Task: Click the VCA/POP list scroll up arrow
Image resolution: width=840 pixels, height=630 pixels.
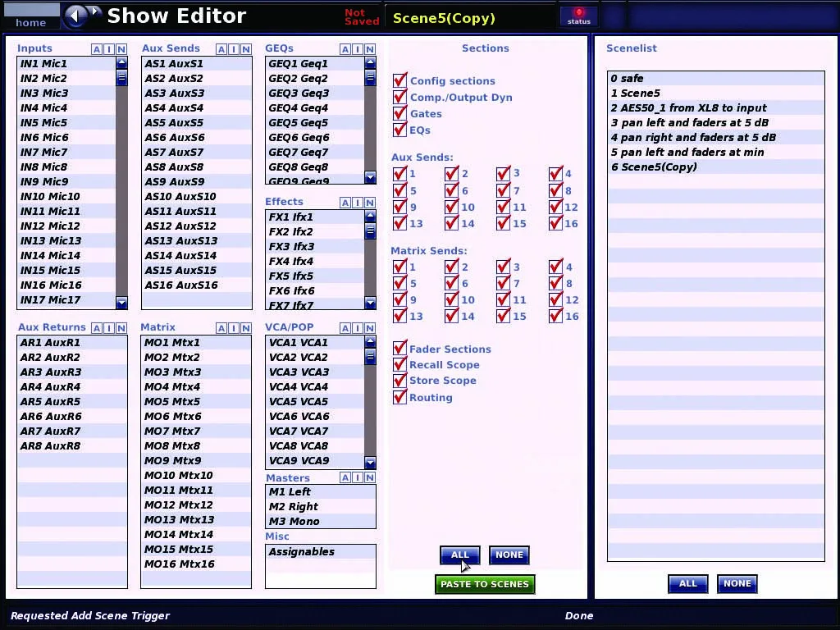Action: [x=370, y=341]
